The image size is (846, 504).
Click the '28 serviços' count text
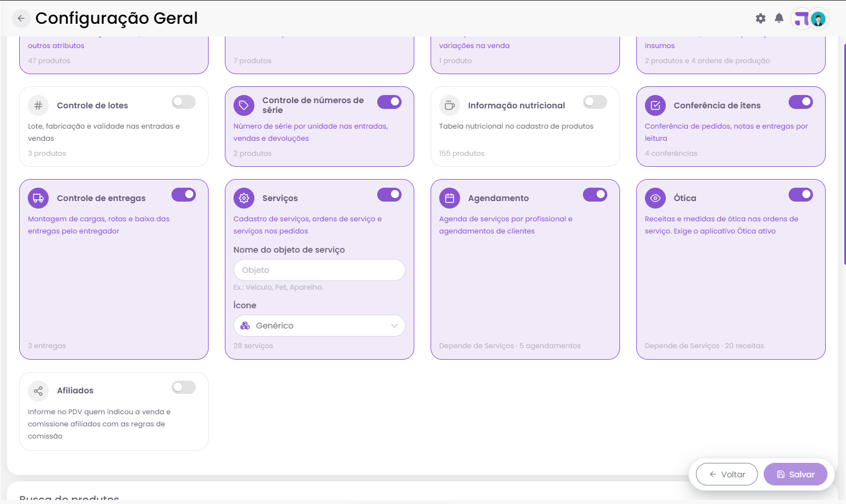point(253,346)
